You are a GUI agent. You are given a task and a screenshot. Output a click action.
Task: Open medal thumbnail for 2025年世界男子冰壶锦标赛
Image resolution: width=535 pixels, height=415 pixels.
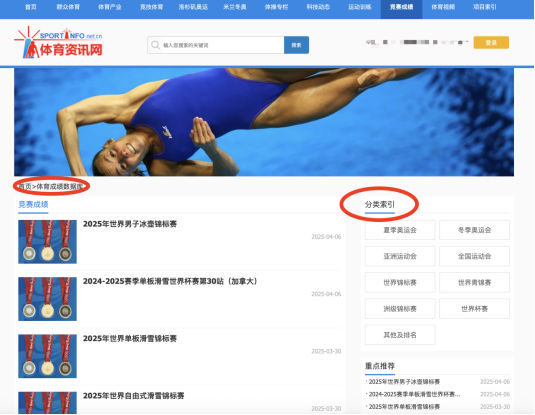pyautogui.click(x=47, y=242)
